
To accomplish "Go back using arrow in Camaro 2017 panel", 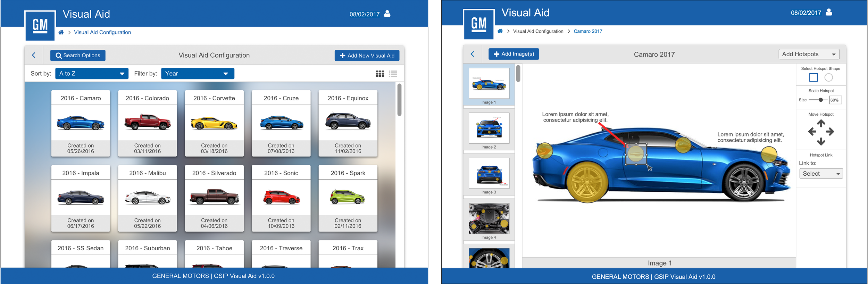I will (473, 54).
